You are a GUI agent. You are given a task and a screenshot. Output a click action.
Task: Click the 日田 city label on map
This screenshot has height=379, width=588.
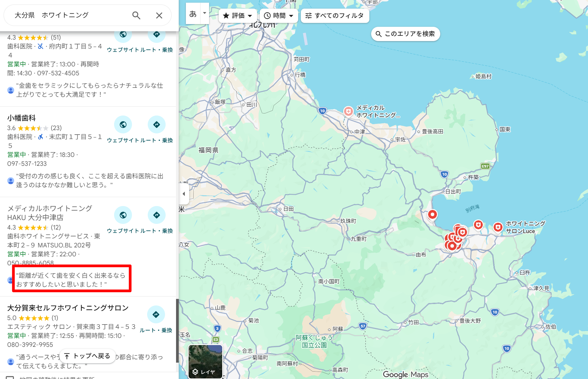(x=288, y=209)
